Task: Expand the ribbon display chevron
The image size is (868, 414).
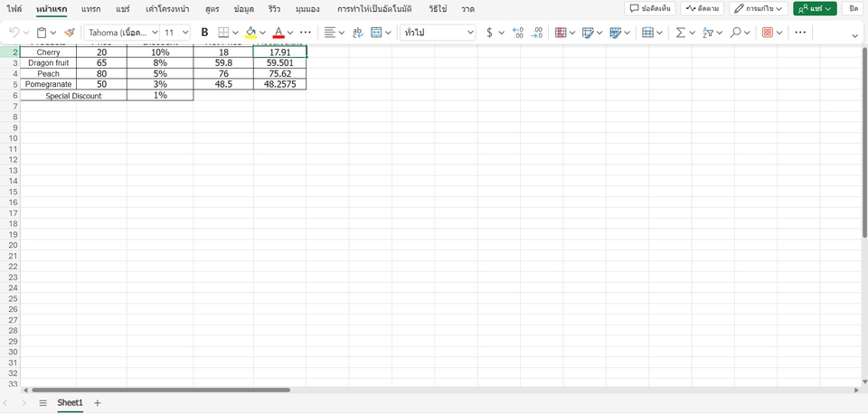Action: pyautogui.click(x=855, y=35)
